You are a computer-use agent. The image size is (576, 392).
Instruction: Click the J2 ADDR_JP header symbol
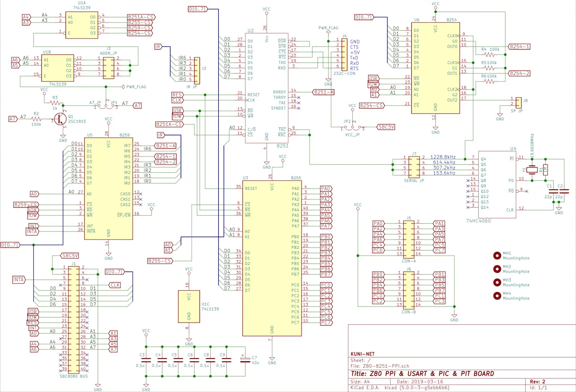click(x=109, y=68)
